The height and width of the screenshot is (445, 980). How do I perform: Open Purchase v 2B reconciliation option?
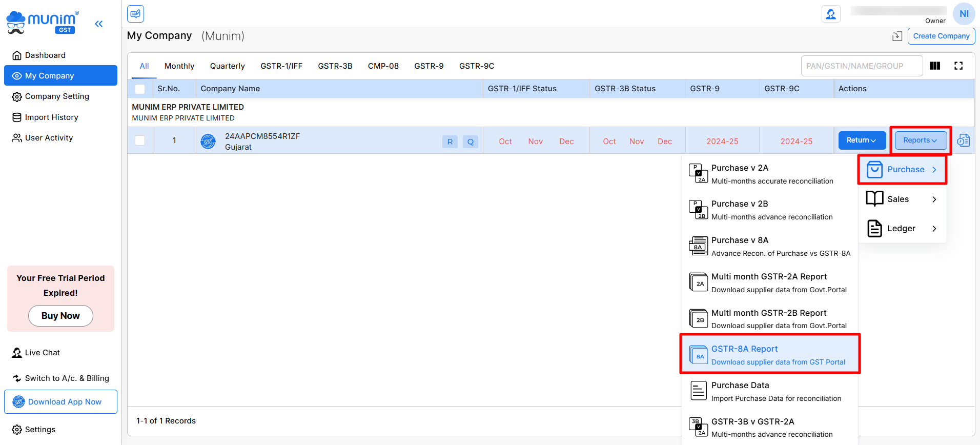[769, 210]
